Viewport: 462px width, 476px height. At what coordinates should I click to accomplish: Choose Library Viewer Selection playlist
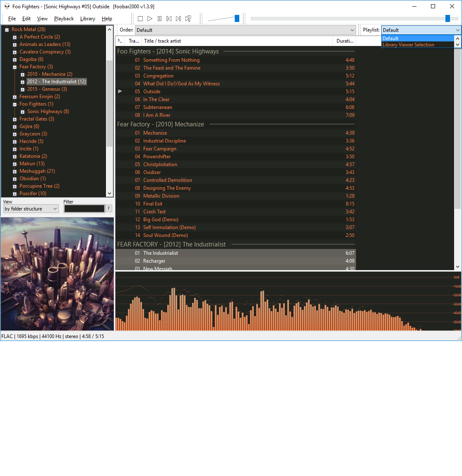pos(418,45)
